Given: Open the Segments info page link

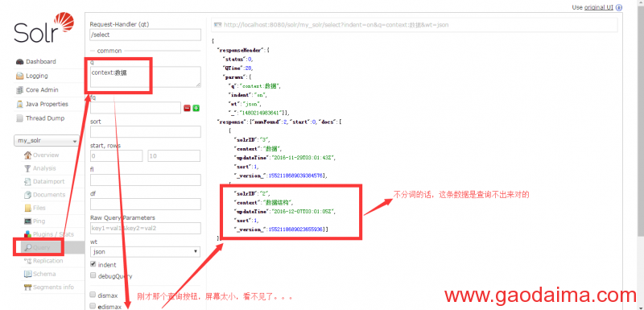Looking at the screenshot, I should (53, 287).
